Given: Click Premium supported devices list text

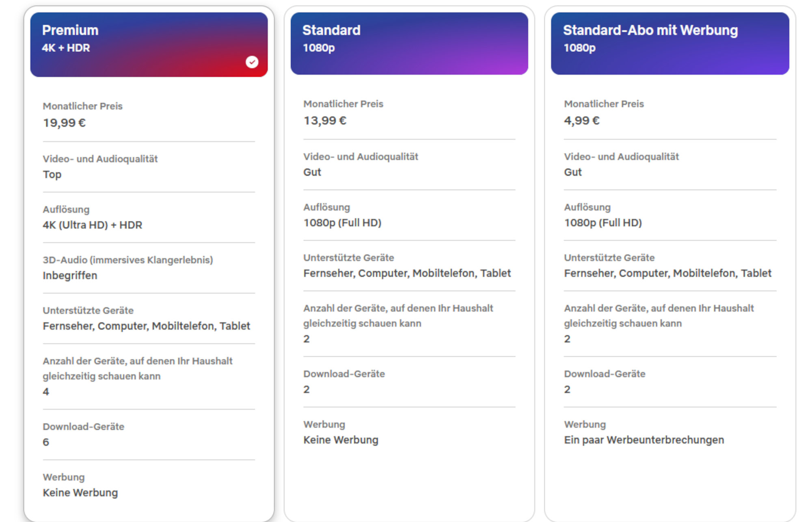Looking at the screenshot, I should (146, 326).
